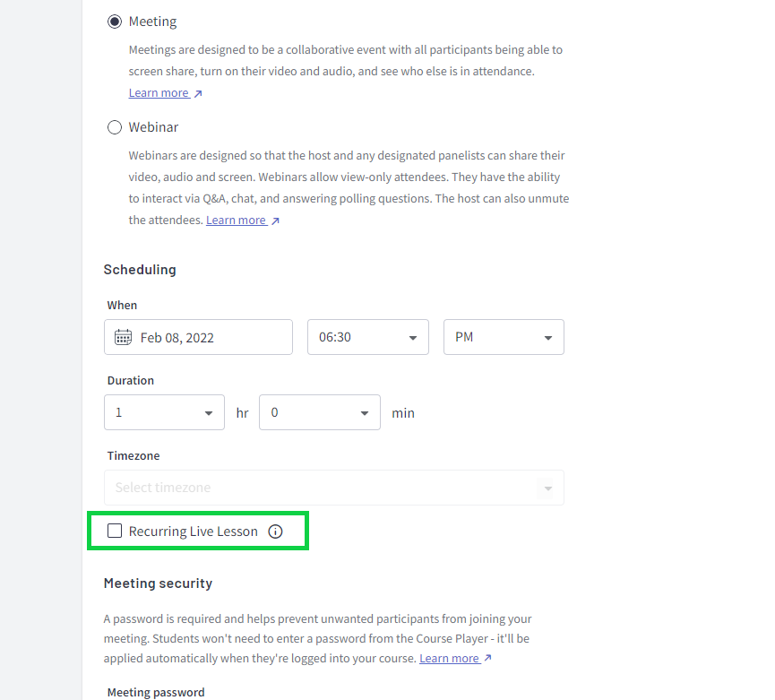775x700 pixels.
Task: Click the external-link arrow after Meeting's Learn more
Action: pyautogui.click(x=197, y=92)
